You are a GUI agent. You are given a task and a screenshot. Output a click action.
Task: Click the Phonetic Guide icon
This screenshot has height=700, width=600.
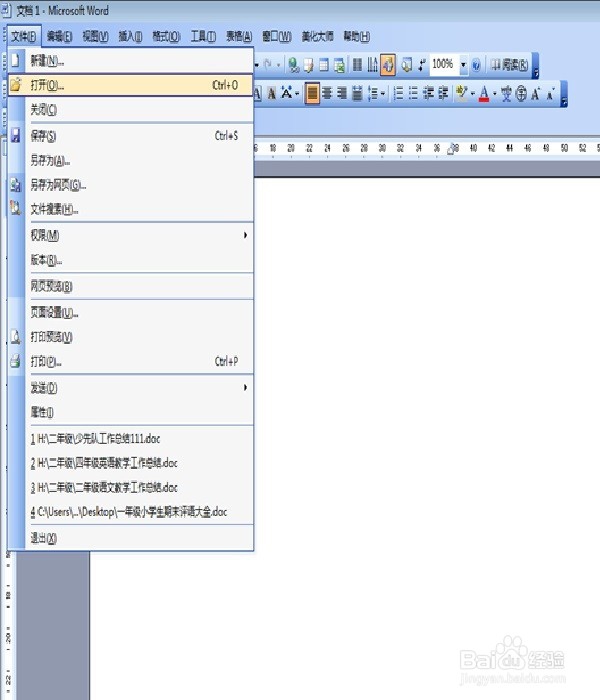coord(506,94)
